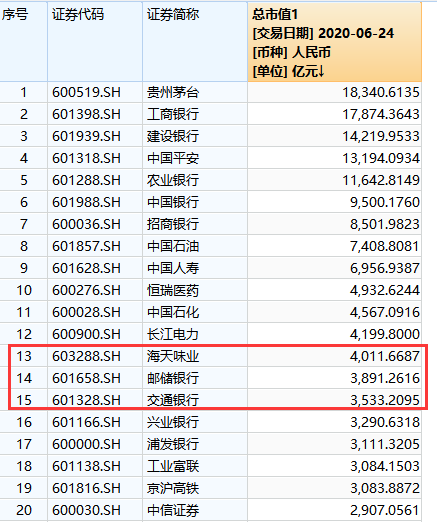Select the 工业富联 cell
The image size is (437, 522).
(x=195, y=466)
